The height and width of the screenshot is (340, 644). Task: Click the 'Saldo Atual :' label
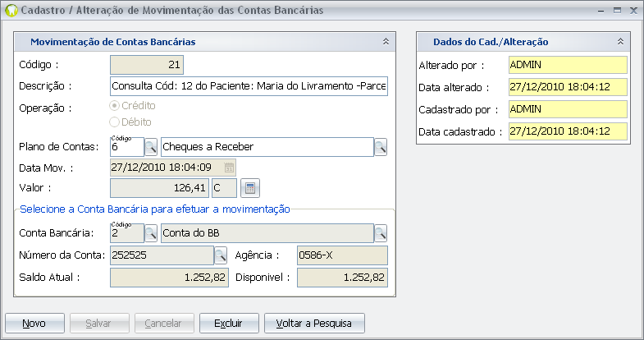[x=49, y=278]
